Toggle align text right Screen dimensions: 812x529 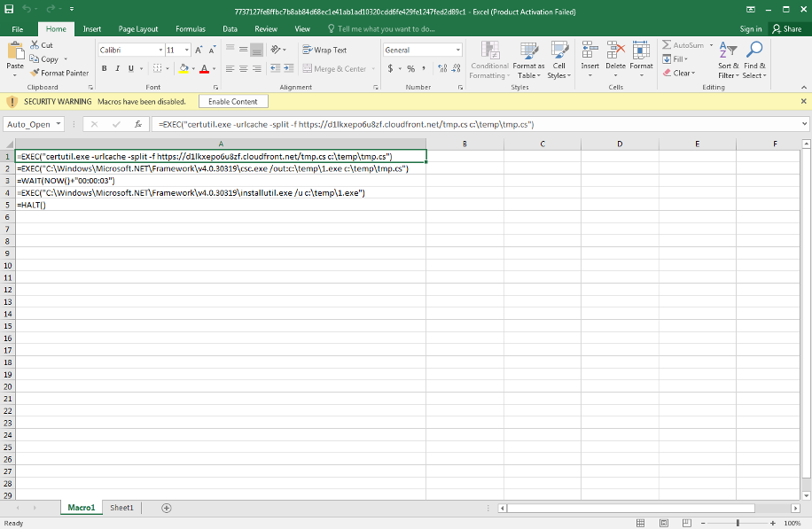(x=257, y=68)
